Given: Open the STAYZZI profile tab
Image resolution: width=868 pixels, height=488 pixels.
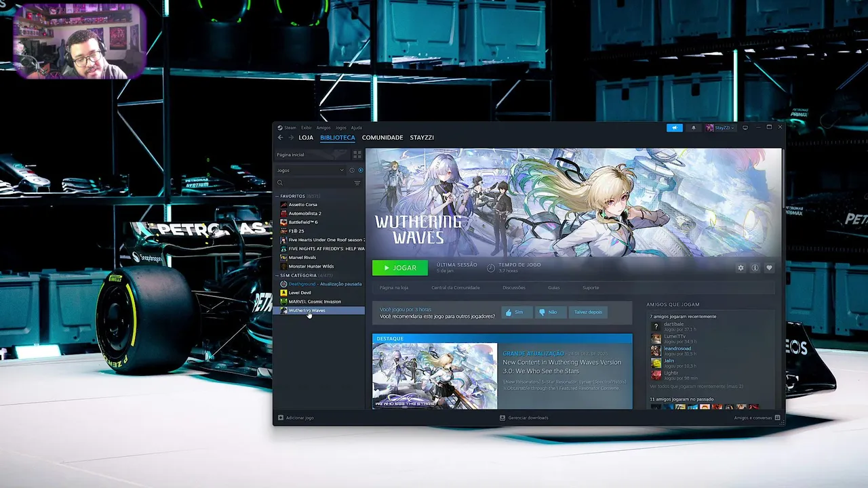Looking at the screenshot, I should (422, 138).
